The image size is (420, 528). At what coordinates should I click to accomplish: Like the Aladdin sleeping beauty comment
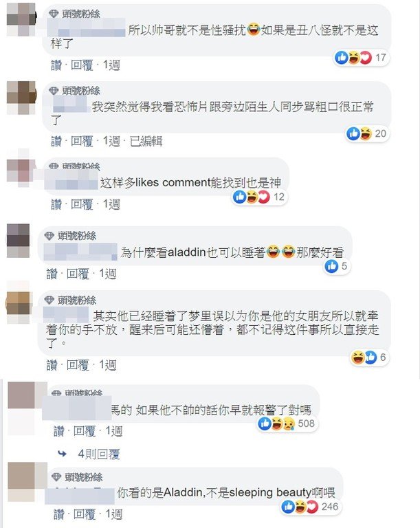pos(59,514)
